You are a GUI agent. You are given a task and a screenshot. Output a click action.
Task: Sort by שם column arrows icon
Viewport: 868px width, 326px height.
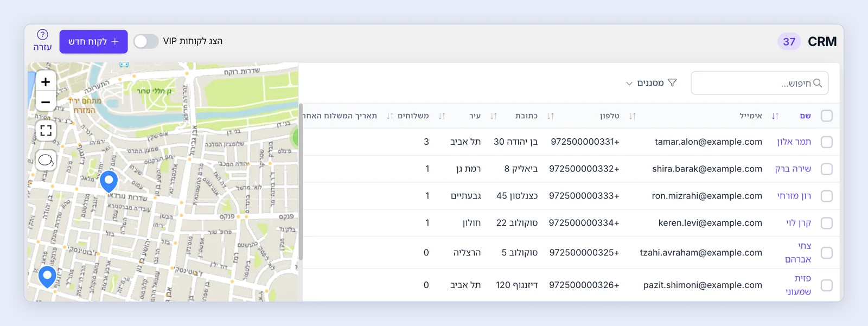point(775,116)
